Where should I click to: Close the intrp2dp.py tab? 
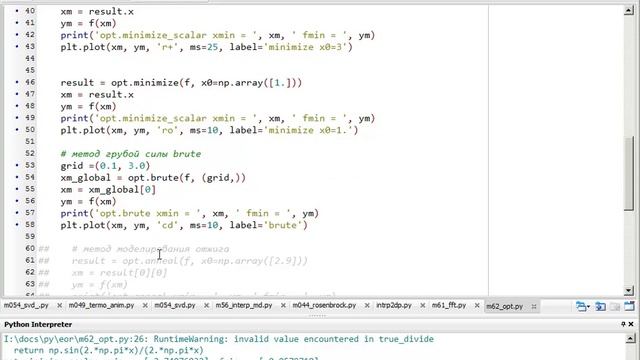[x=422, y=305]
